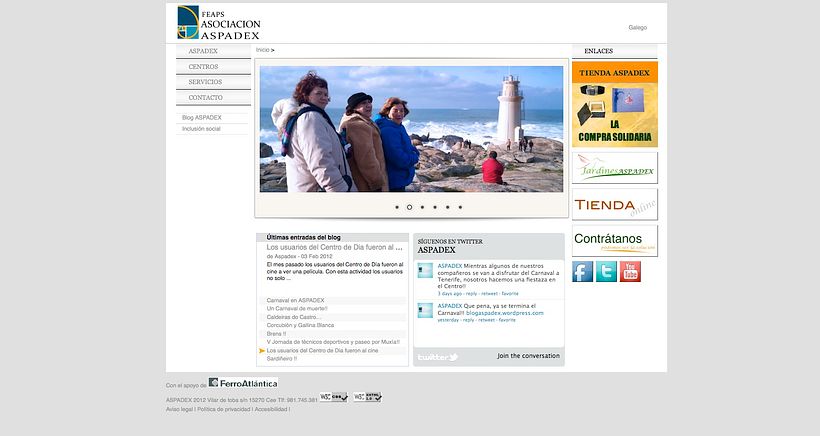
Task: Open the Contrátanos banner
Action: [x=615, y=241]
